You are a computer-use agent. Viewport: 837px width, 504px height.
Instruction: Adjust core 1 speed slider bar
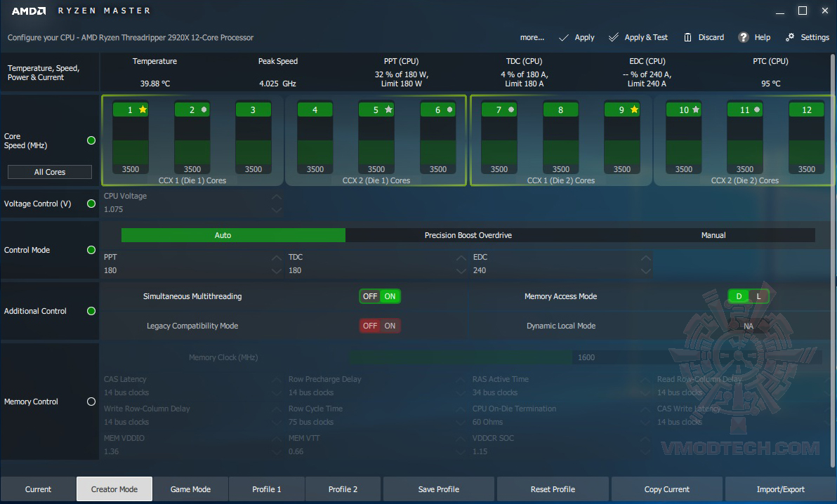[x=130, y=142]
